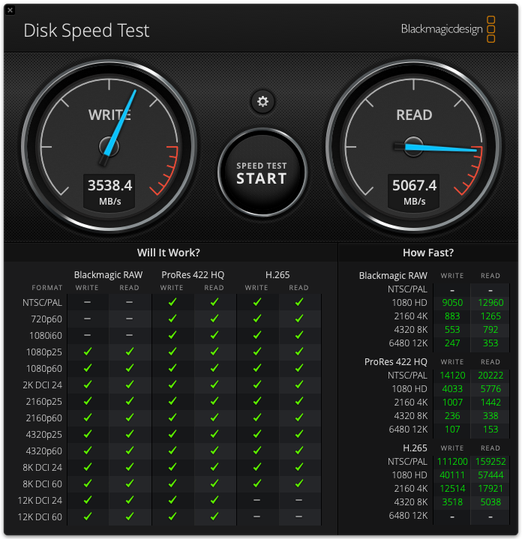Click 720p60 H.265 write checkmark
This screenshot has height=539, width=522.
tap(257, 318)
